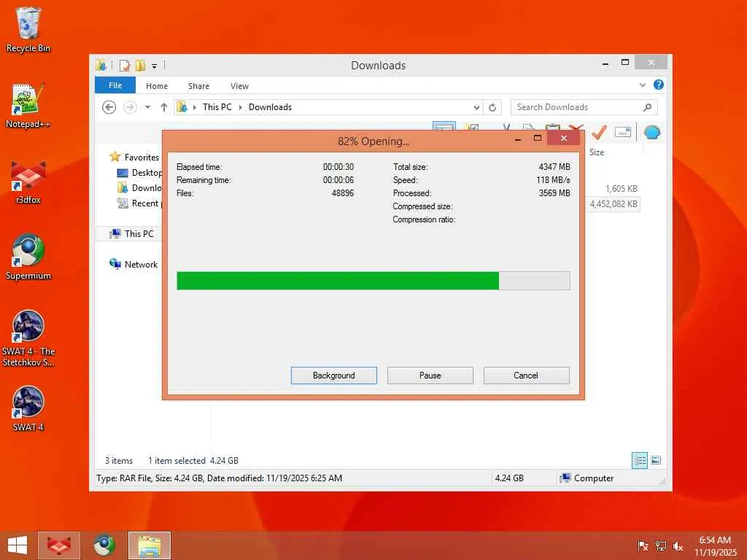This screenshot has height=560, width=747.
Task: Refresh the Downloads folder view
Action: [492, 108]
